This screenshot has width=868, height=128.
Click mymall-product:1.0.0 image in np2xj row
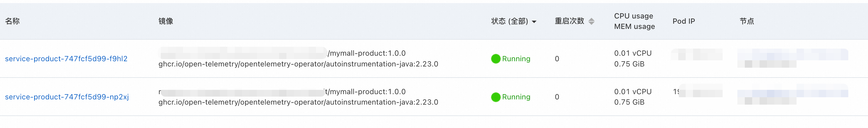[365, 92]
